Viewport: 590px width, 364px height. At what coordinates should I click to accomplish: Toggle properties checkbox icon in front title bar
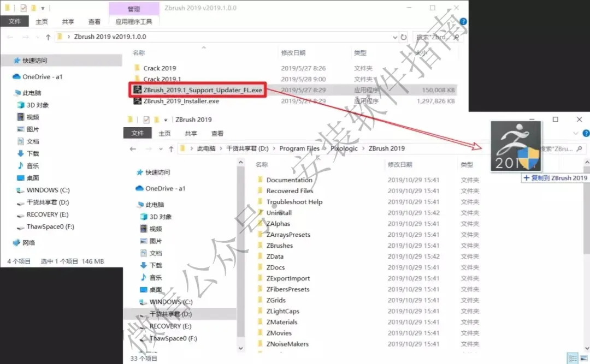click(x=146, y=120)
